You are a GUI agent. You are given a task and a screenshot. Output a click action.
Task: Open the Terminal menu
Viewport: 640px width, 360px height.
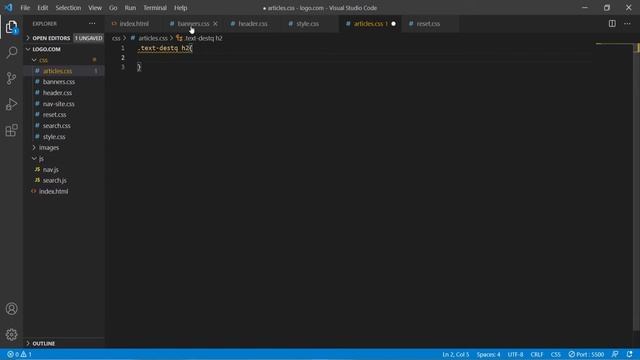click(x=155, y=8)
